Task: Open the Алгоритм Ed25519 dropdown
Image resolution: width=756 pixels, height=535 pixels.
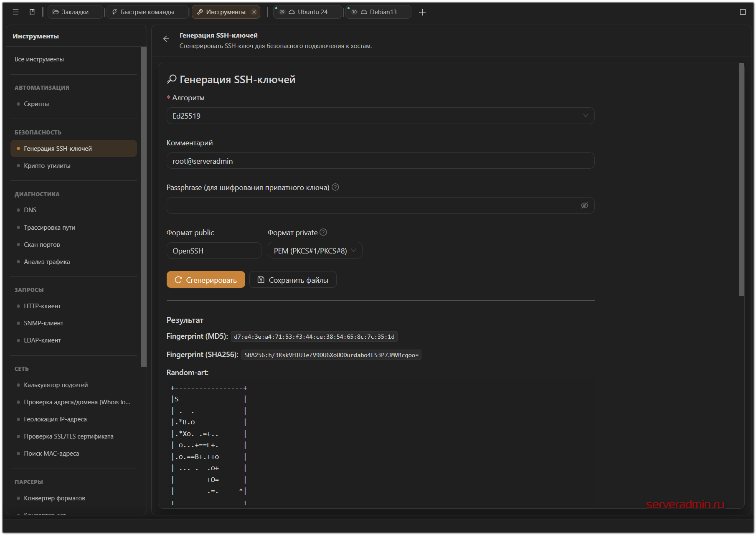Action: click(x=381, y=116)
